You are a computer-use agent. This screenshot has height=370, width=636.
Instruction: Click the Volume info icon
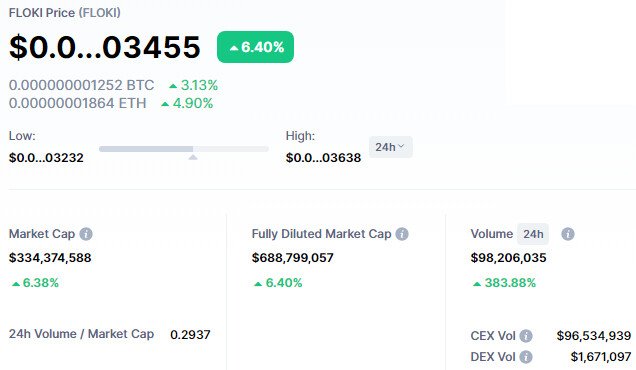tap(567, 234)
